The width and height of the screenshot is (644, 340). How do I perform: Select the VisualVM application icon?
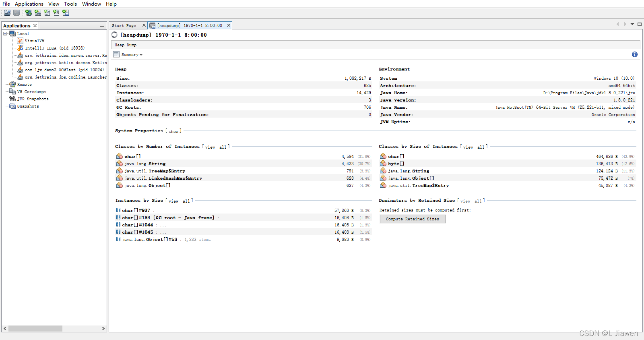[20, 41]
